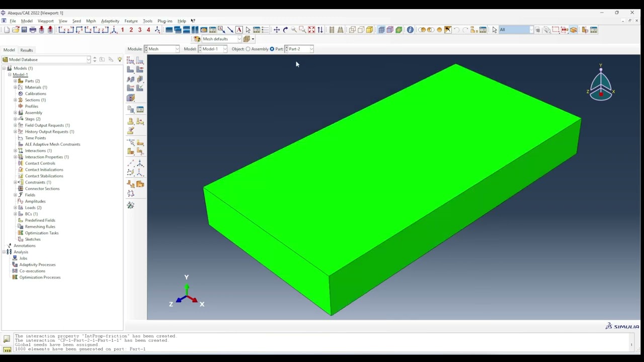The image size is (644, 362).
Task: Click the Partition Cell tool icon
Action: coord(130,151)
